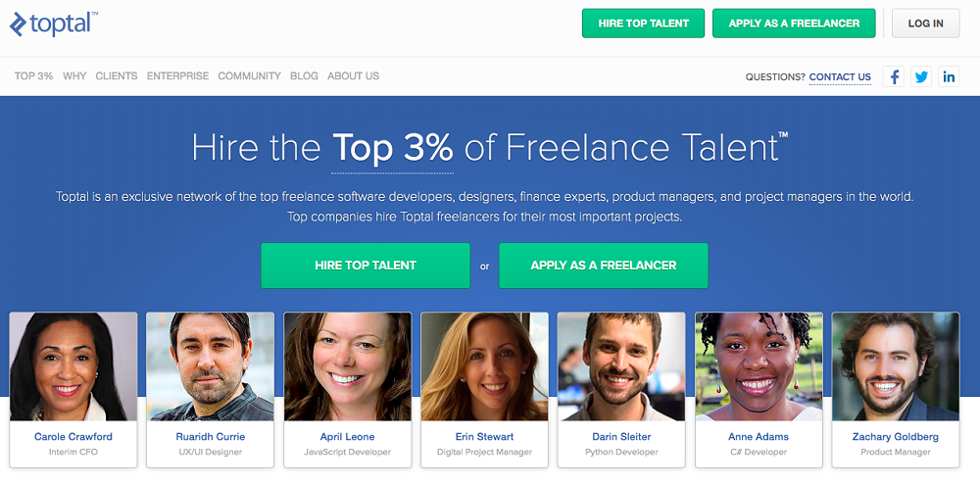Click large Apply as a Freelancer hero button

[604, 266]
